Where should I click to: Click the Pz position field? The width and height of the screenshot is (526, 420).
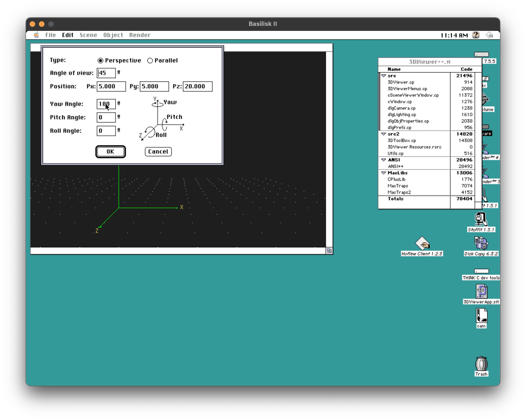tap(198, 86)
